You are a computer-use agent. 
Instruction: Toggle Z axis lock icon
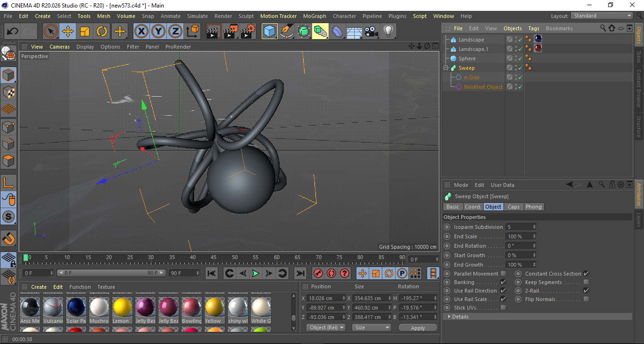(x=175, y=32)
